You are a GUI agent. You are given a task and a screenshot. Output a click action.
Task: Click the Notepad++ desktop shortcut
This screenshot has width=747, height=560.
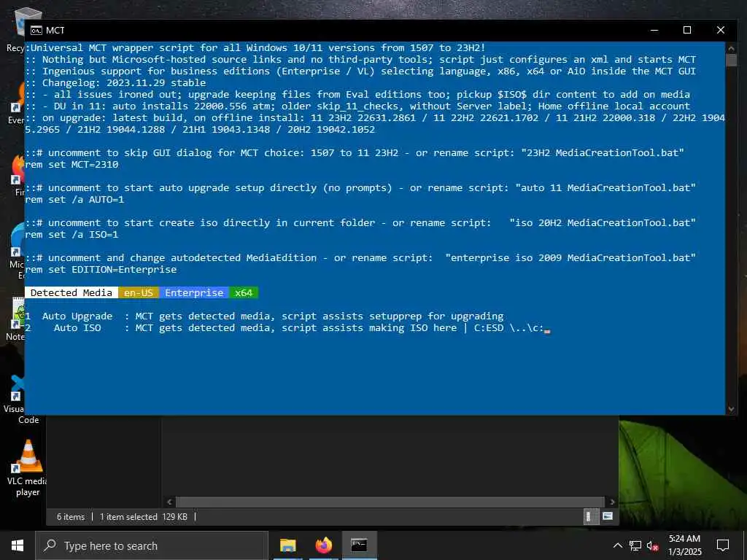coord(15,318)
